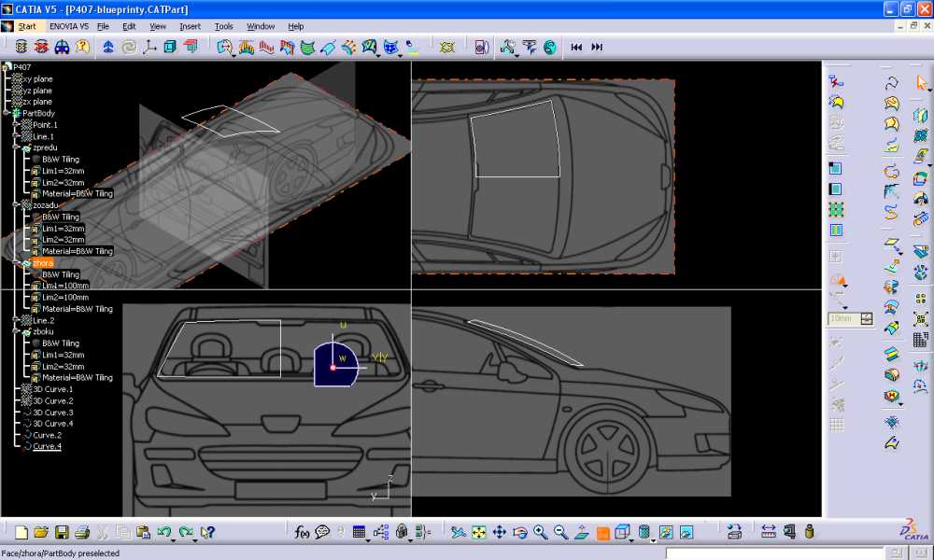Click the Design Table icon

click(x=359, y=532)
